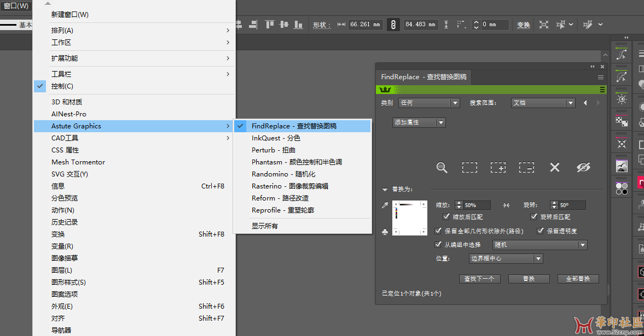Toggle 保留全部几何形状除外(路径) checkbox
This screenshot has height=336, width=644.
(438, 231)
